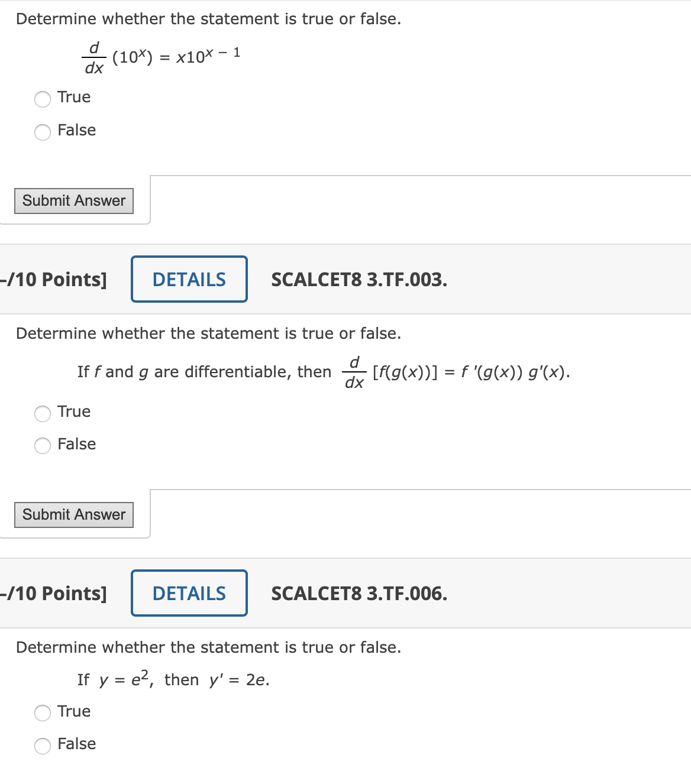Click the chain rule equation text
691x784 pixels.
tap(324, 372)
